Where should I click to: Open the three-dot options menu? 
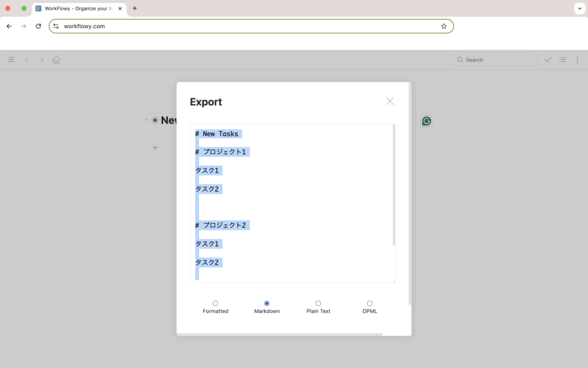(577, 60)
